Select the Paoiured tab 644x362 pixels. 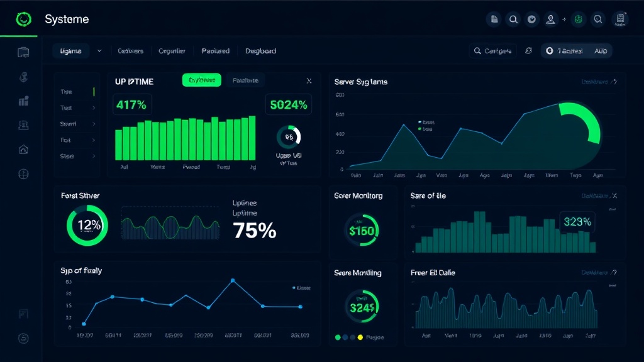[x=215, y=51]
